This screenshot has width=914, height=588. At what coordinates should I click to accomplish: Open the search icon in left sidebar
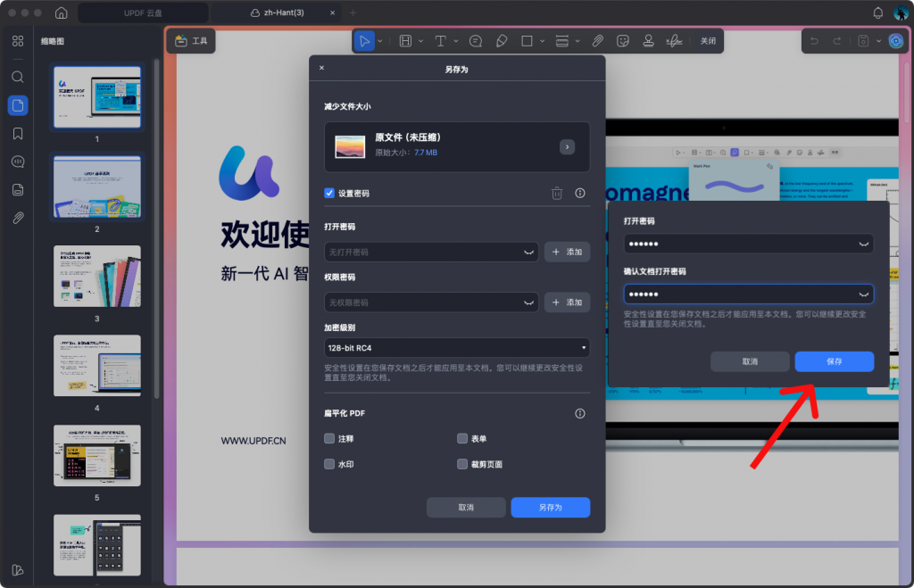point(18,77)
